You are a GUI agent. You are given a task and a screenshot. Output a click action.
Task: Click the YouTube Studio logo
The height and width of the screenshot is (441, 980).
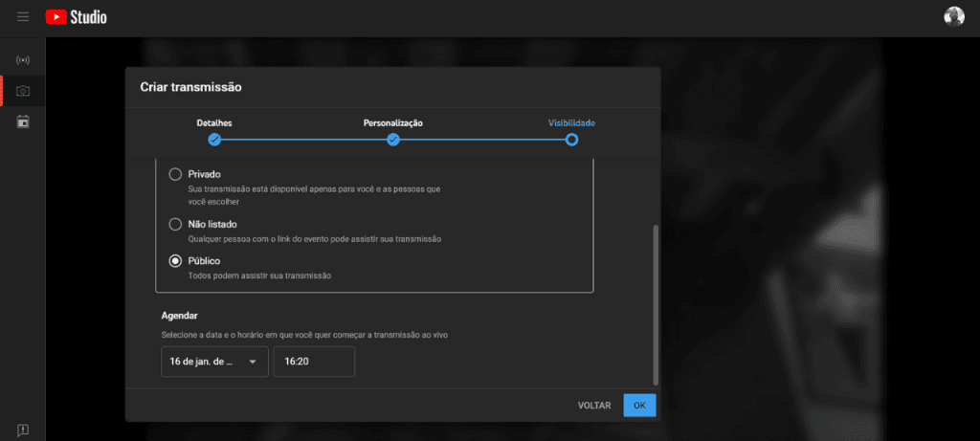77,17
